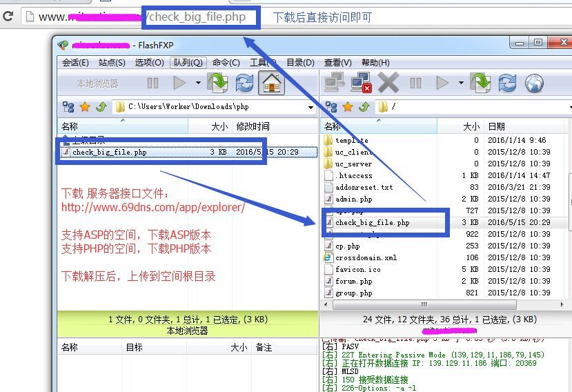This screenshot has width=572, height=392.
Task: Open the local path dropdown for Downloads\php
Action: click(x=310, y=108)
